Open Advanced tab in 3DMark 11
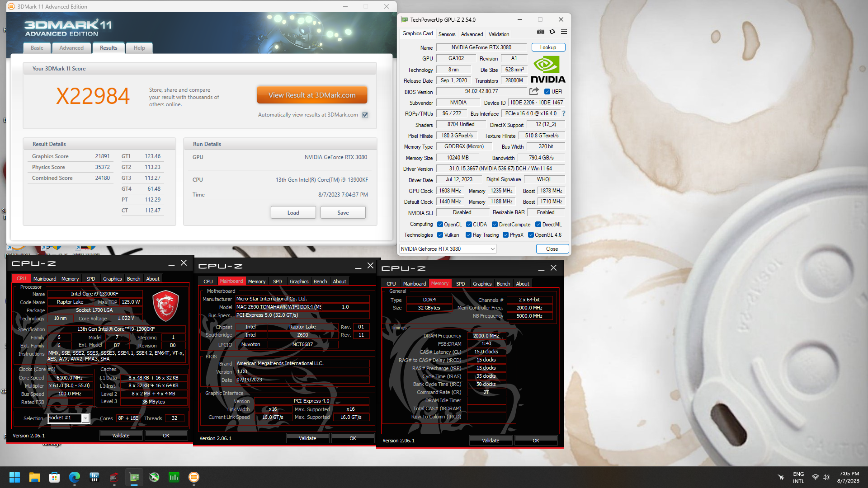Image resolution: width=868 pixels, height=488 pixels. pos(71,48)
